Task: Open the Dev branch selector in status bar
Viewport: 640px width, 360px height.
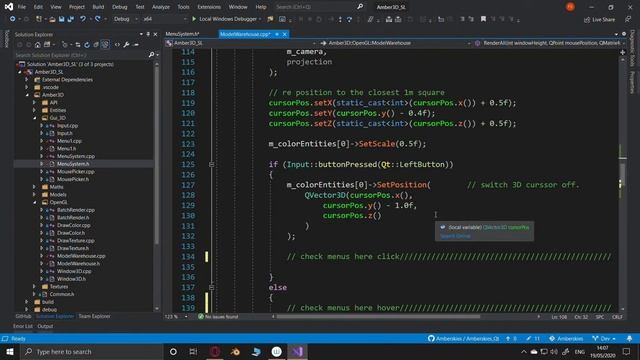Action: coord(604,339)
